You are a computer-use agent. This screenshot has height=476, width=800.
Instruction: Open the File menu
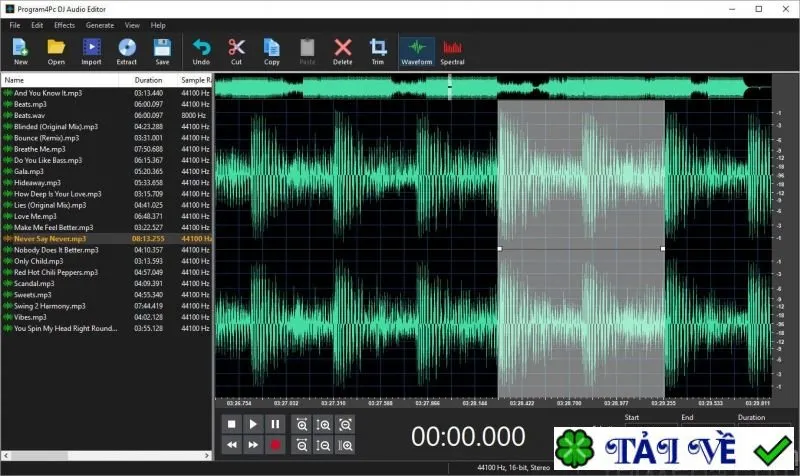pos(15,25)
